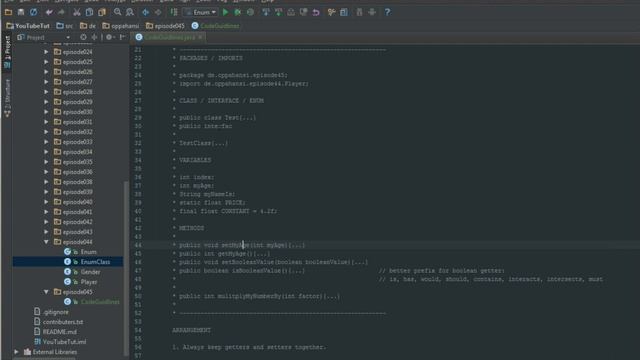Click the Find magnifier icon
This screenshot has width=640, height=360.
tap(118, 12)
